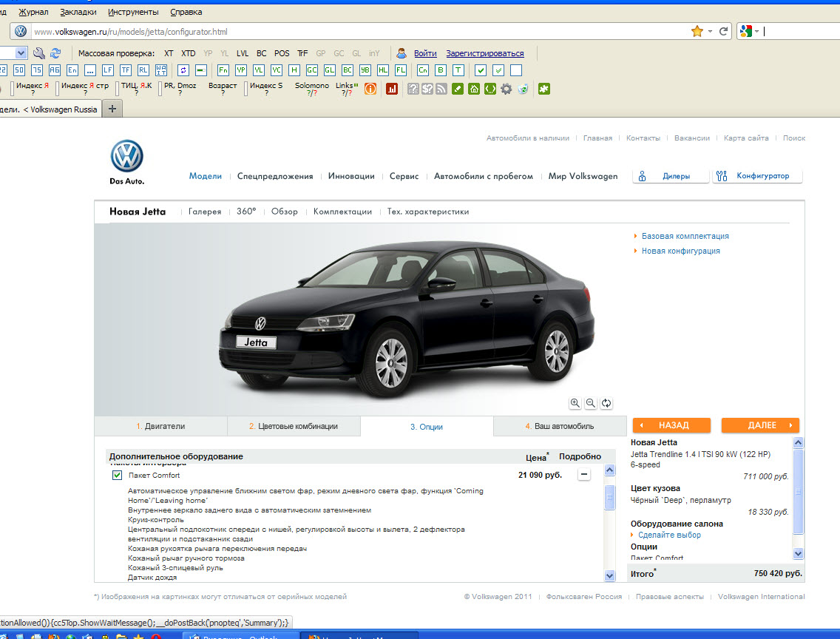Collapse Пакет Comfort details with minus button
The height and width of the screenshot is (639, 840).
point(584,475)
